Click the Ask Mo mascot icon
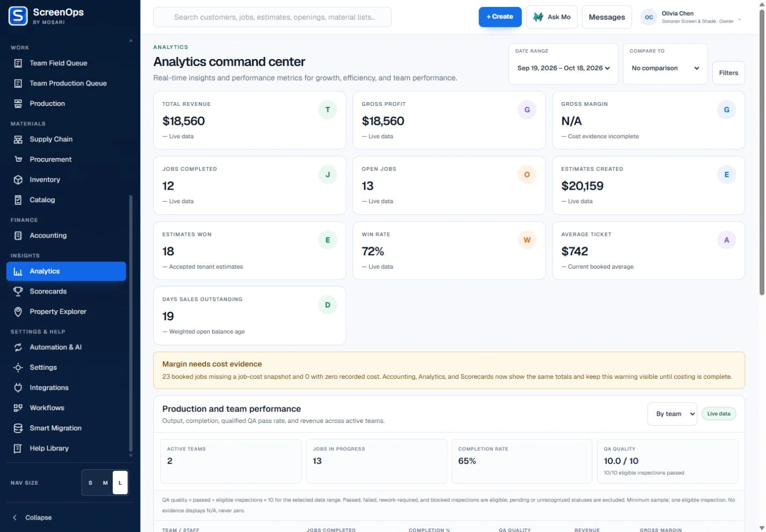Screen dimensions: 766x532 538,17
